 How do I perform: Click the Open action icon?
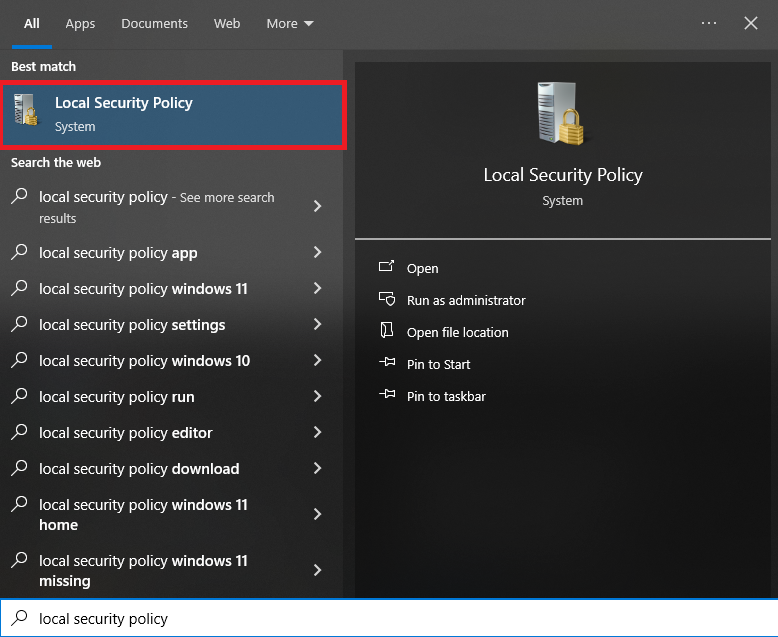387,266
